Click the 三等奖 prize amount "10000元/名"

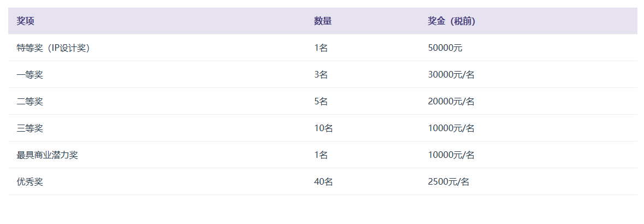[x=451, y=128]
